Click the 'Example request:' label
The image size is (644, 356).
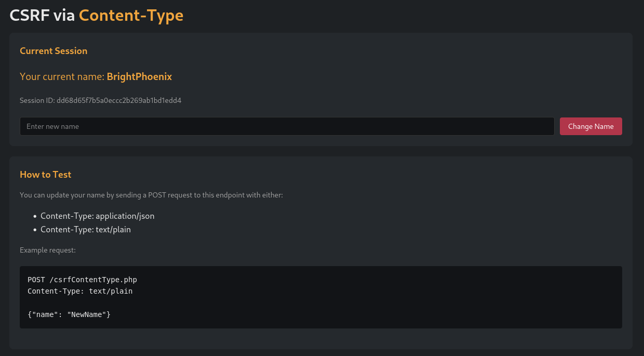point(48,250)
